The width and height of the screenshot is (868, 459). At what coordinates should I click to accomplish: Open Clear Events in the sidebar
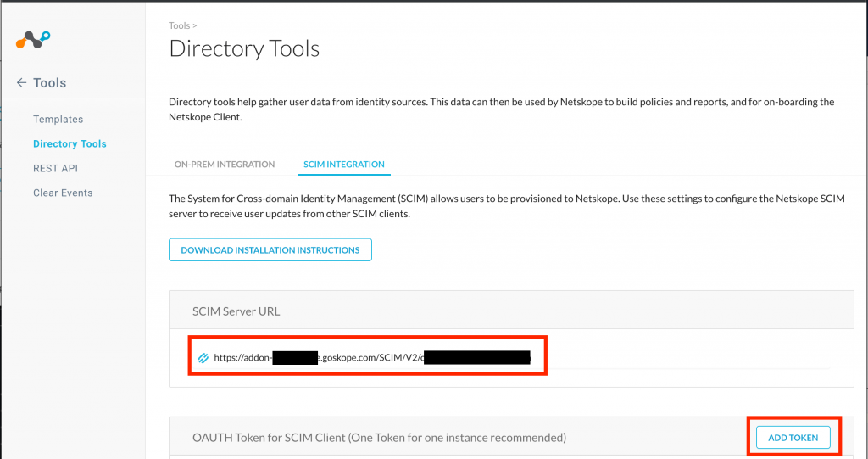tap(63, 193)
